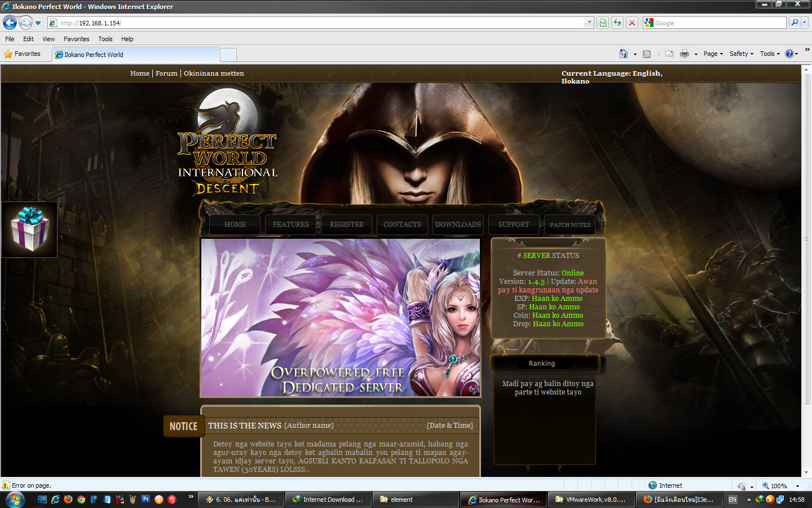Open the command bar Tools dropdown
This screenshot has height=508, width=812.
[x=770, y=54]
